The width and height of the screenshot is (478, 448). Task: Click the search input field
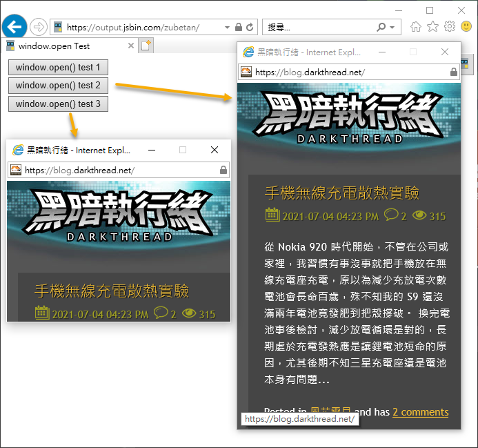pos(317,28)
